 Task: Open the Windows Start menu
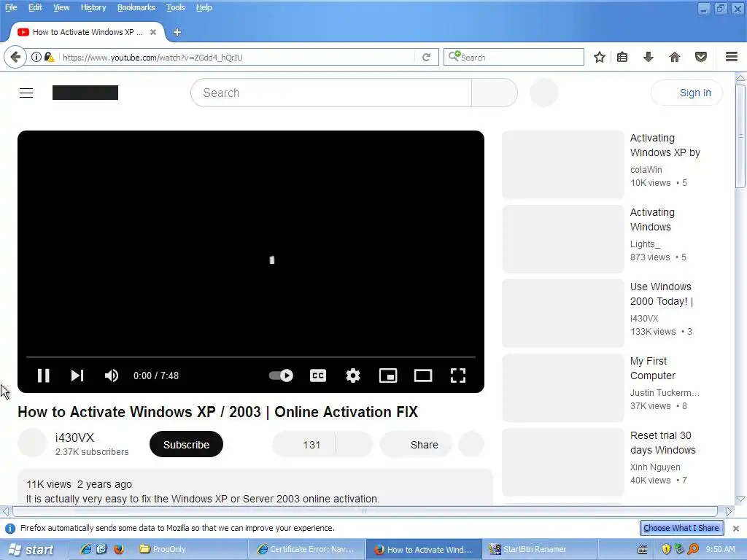tap(32, 550)
